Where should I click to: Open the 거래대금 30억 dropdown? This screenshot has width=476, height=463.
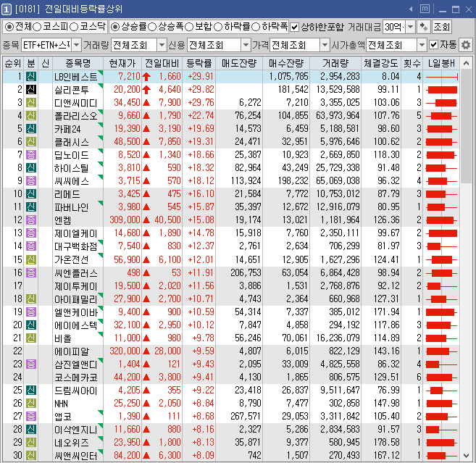coord(410,27)
